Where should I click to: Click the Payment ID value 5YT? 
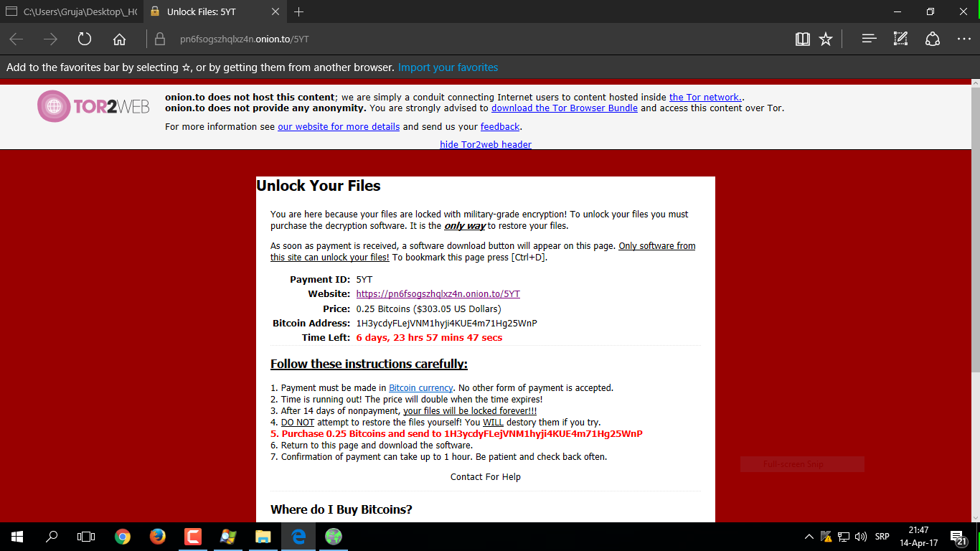364,280
